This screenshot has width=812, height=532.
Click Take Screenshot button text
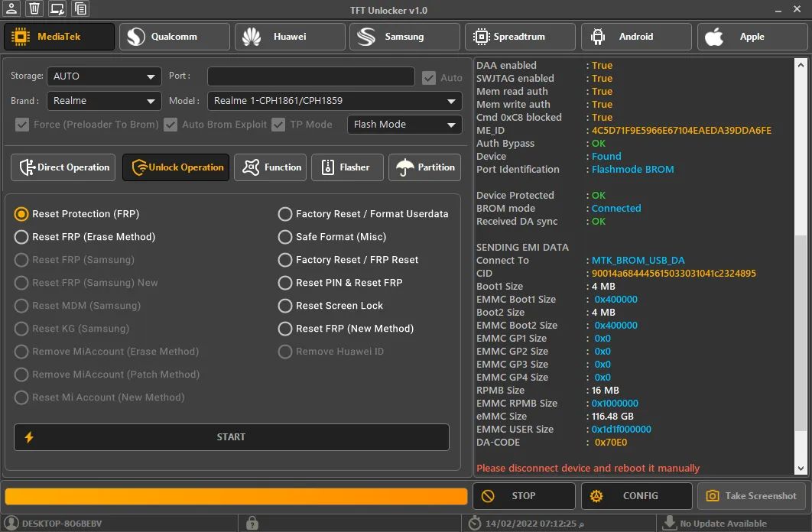[x=761, y=496]
